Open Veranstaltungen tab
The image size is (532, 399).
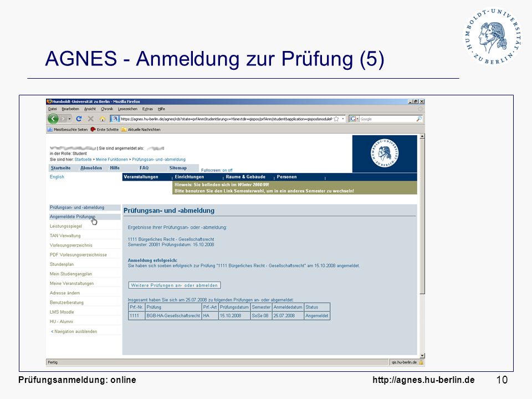(x=141, y=177)
